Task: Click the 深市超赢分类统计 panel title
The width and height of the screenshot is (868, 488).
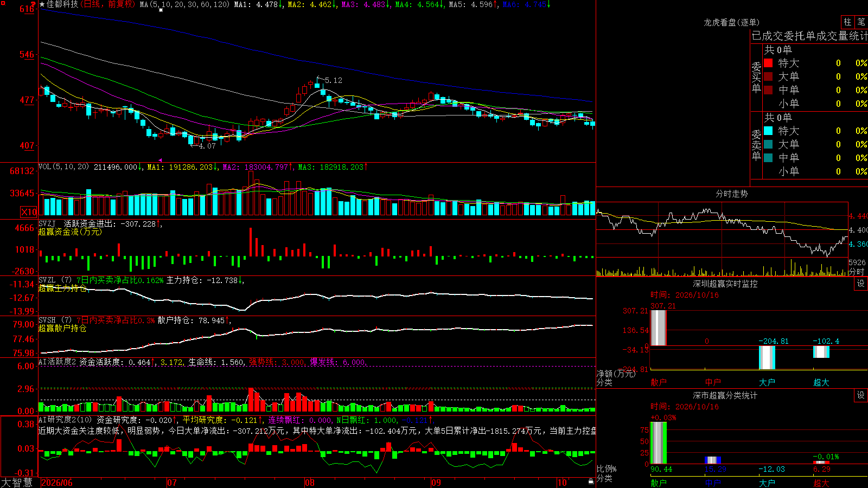Action: 725,395
